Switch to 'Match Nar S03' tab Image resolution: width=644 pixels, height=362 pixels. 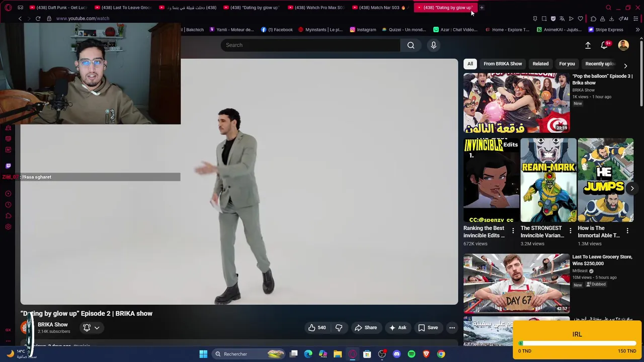[380, 8]
